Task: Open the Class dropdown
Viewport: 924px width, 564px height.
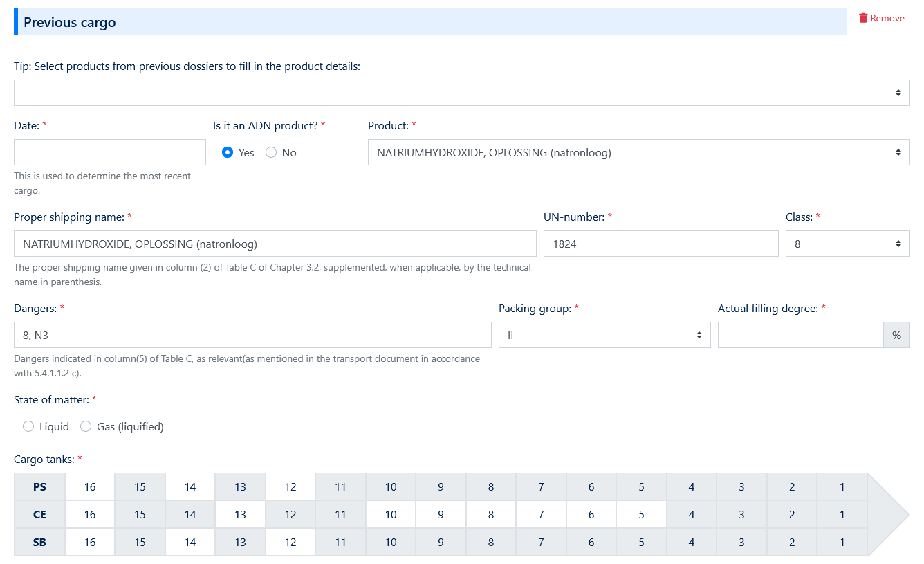Action: [x=848, y=244]
